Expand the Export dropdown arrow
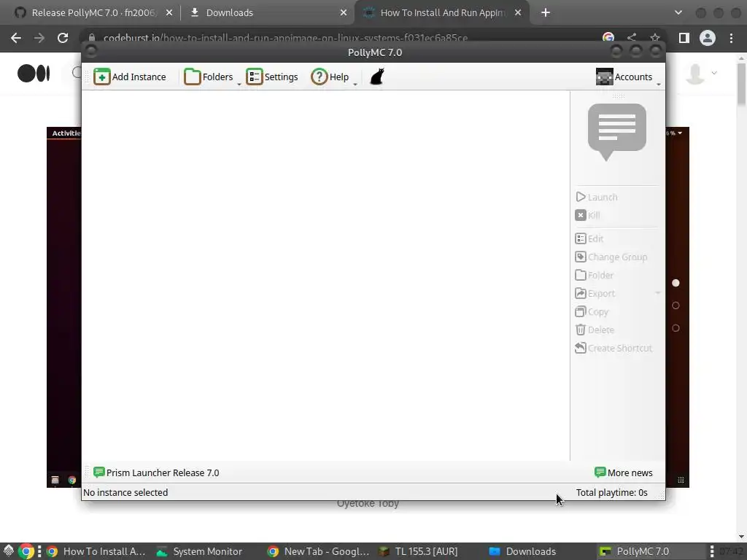Viewport: 747px width, 560px height. tap(657, 293)
